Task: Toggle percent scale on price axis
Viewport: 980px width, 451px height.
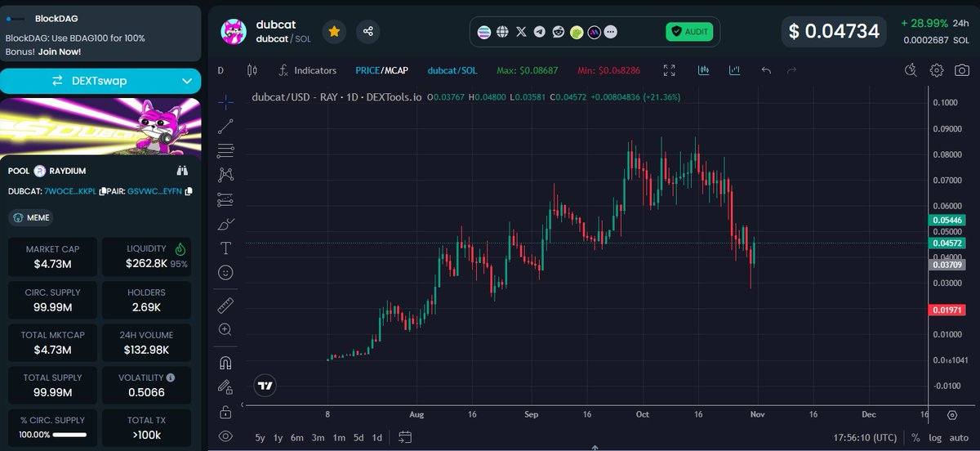Action: tap(915, 437)
